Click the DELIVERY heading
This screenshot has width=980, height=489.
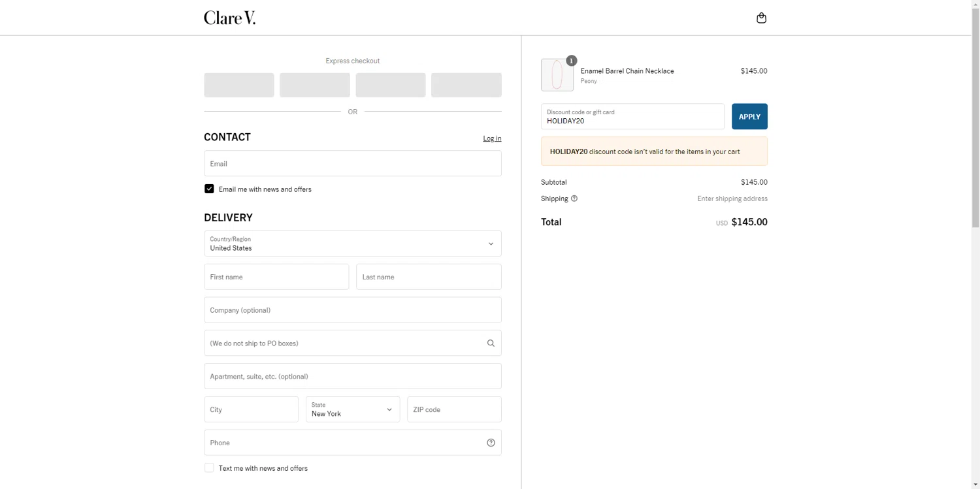228,217
